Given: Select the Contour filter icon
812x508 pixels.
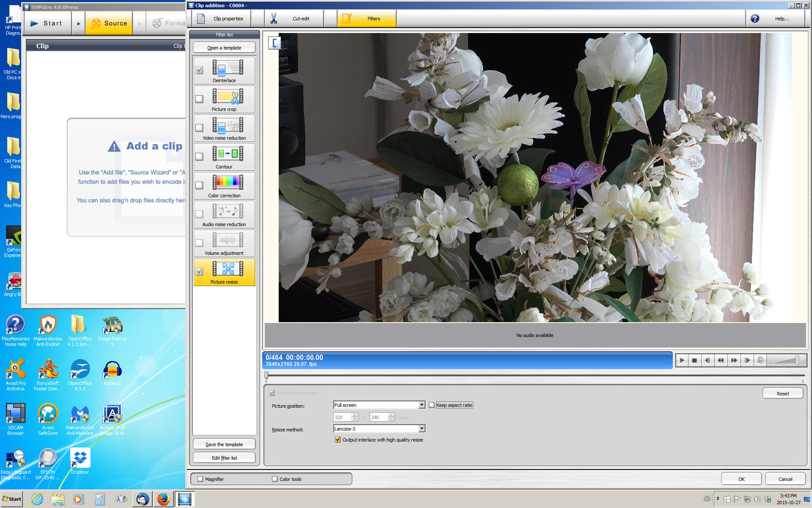Looking at the screenshot, I should (x=228, y=154).
